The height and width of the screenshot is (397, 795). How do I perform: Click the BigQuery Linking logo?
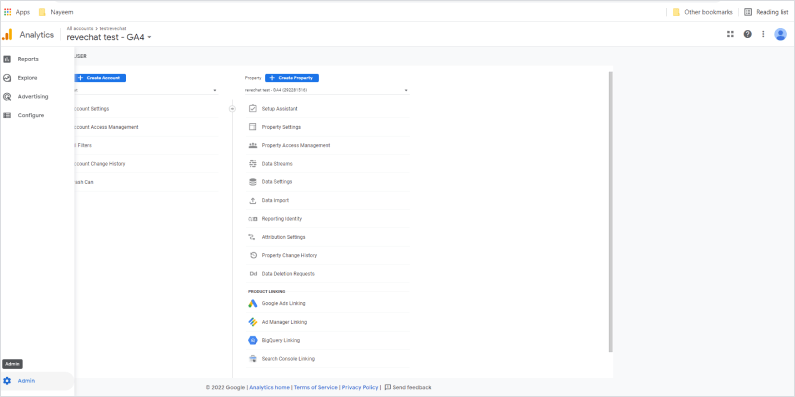[253, 340]
